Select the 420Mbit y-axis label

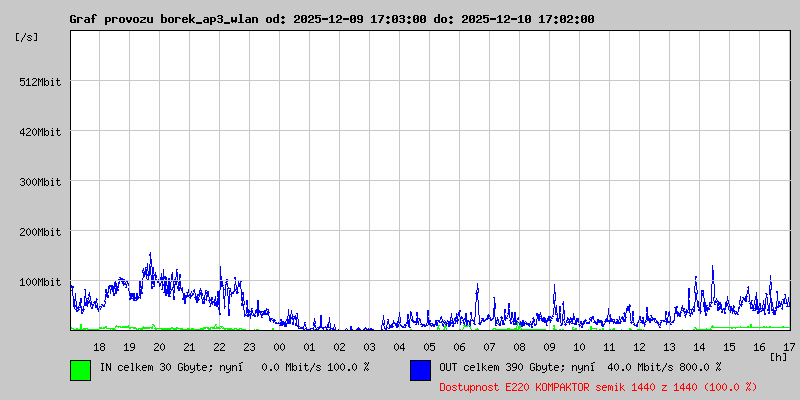[x=40, y=132]
